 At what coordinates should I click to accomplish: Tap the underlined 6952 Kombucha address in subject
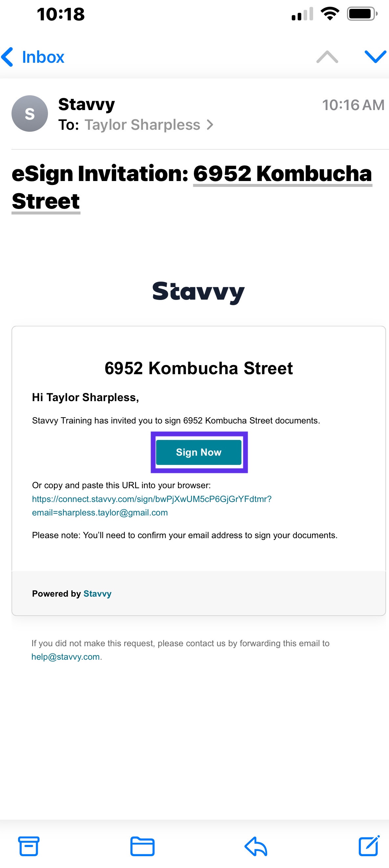(283, 174)
